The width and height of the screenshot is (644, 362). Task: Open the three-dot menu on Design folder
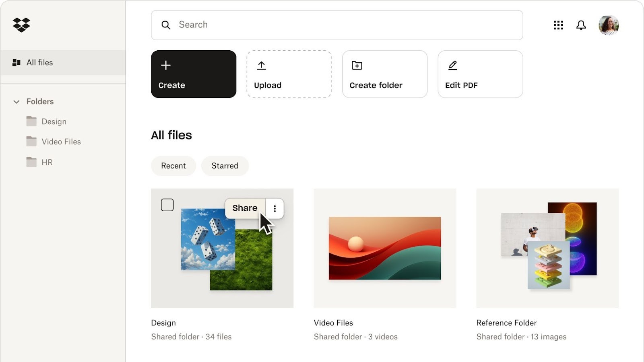[x=275, y=208]
